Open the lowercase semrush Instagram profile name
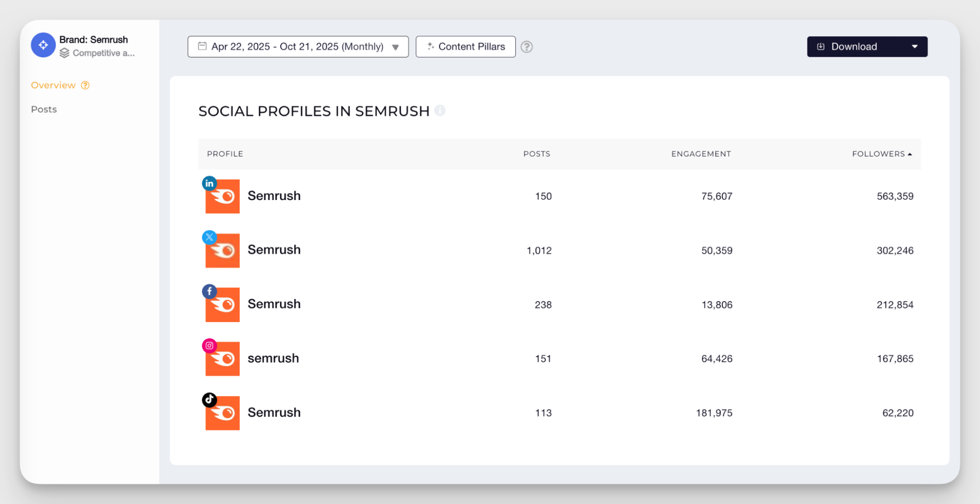Viewport: 980px width, 504px height. click(x=273, y=358)
